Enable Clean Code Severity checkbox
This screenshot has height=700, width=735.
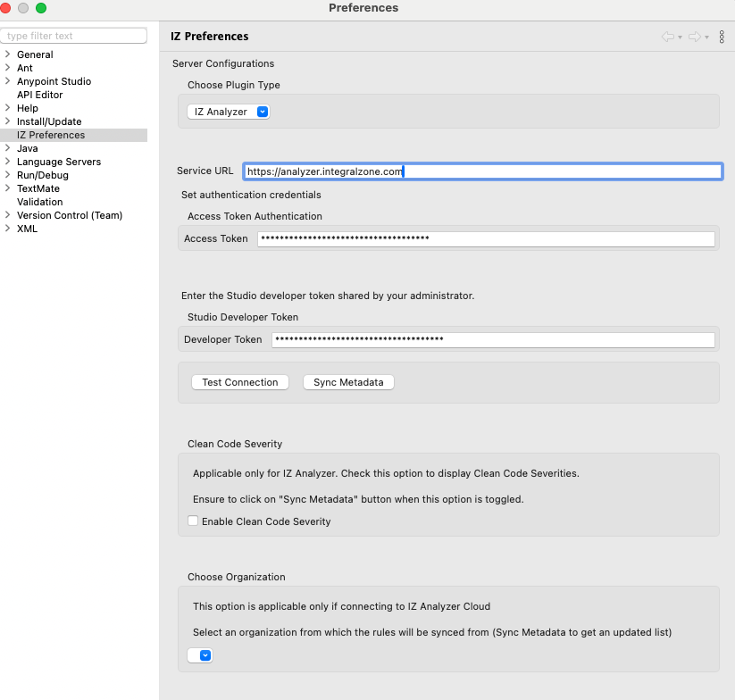click(193, 521)
